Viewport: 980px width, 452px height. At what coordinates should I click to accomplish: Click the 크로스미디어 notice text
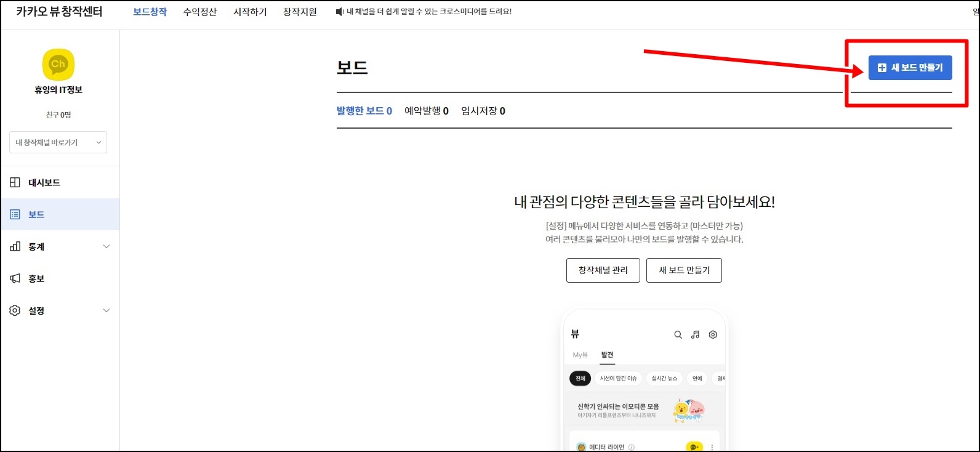pos(429,12)
